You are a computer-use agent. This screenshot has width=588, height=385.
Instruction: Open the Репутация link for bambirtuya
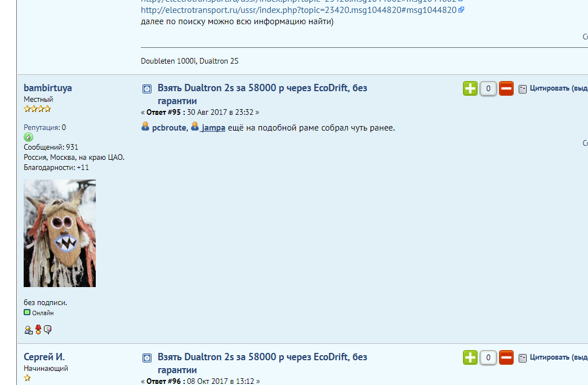(x=41, y=127)
